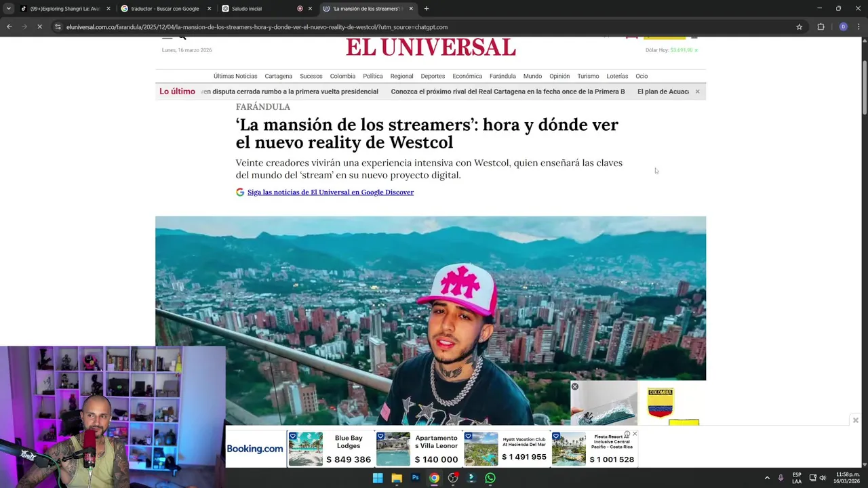Click the Booking.com ad logo
The width and height of the screenshot is (868, 488).
[255, 449]
